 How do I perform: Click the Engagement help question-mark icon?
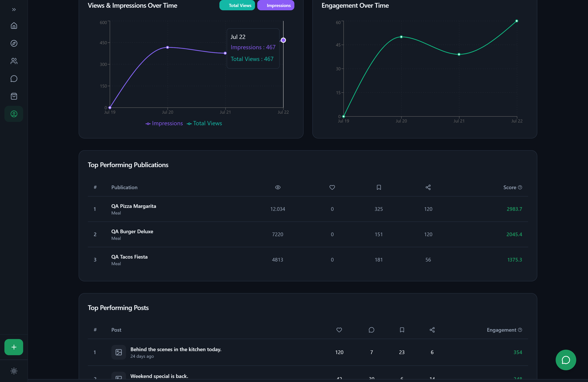pyautogui.click(x=520, y=330)
